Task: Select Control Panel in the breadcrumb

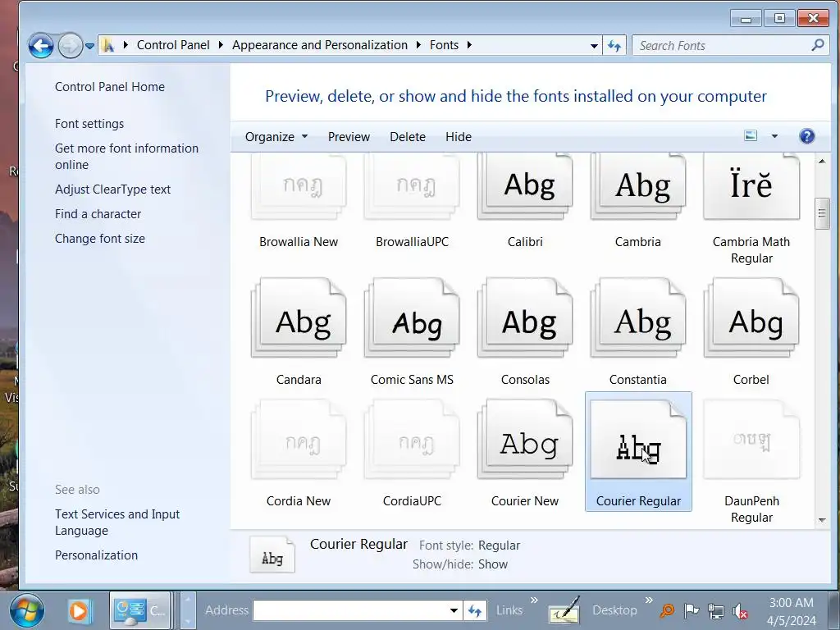Action: 173,45
